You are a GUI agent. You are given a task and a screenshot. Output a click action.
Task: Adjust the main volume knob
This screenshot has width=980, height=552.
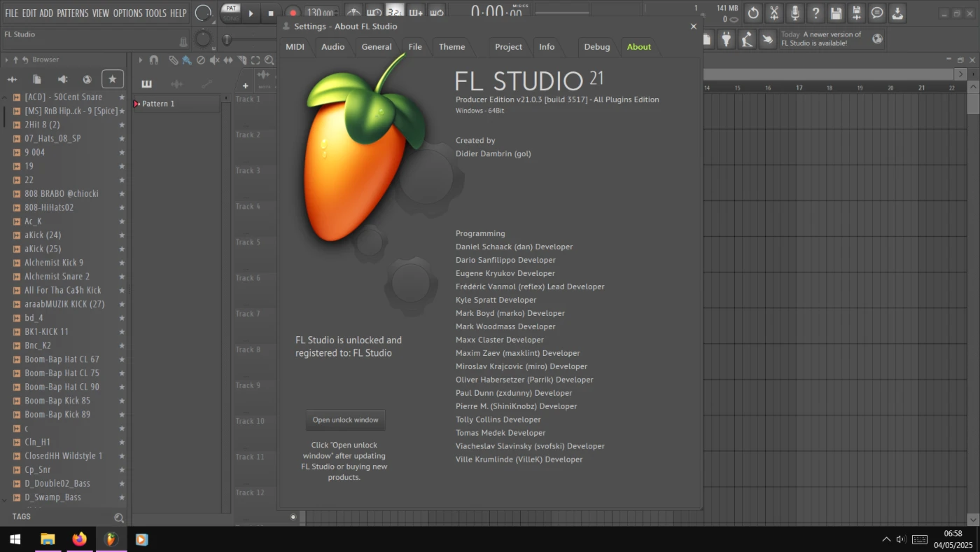[x=203, y=13]
